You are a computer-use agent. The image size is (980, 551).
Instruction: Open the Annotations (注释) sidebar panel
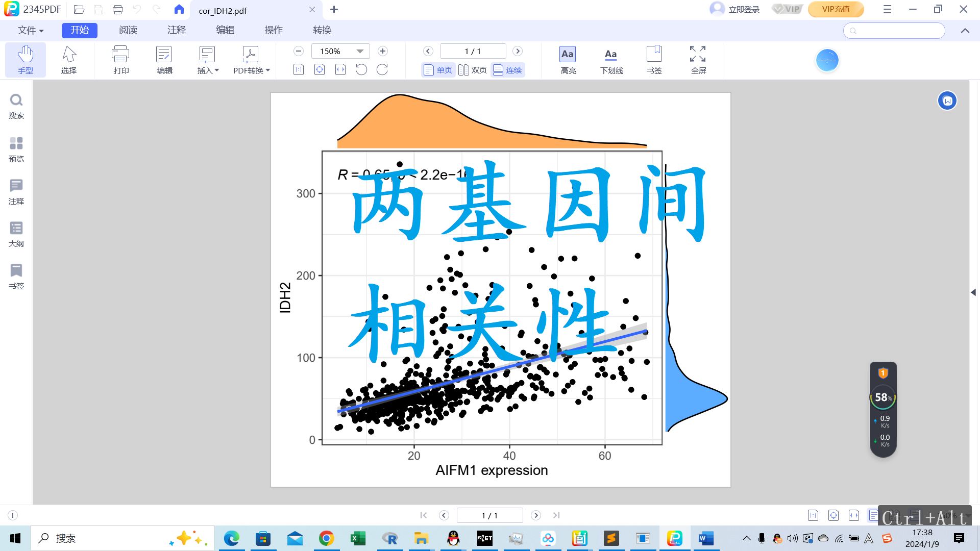(x=16, y=191)
